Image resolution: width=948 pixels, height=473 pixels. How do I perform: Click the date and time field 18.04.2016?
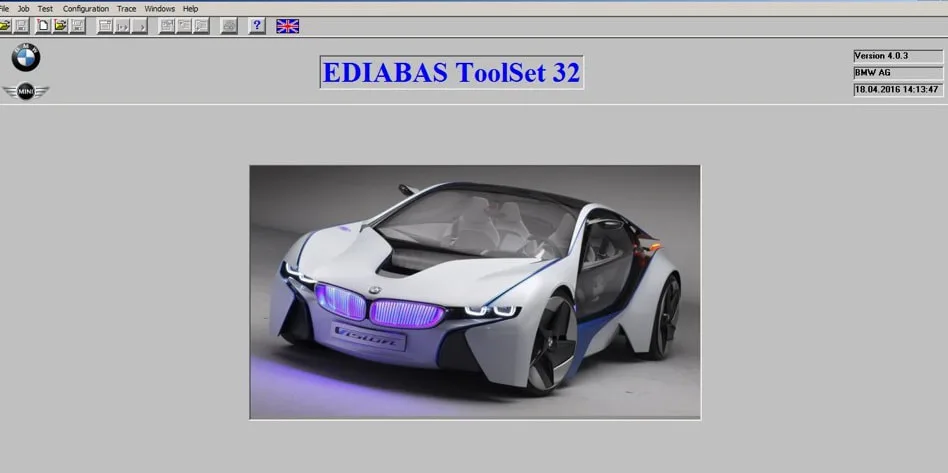coord(898,90)
